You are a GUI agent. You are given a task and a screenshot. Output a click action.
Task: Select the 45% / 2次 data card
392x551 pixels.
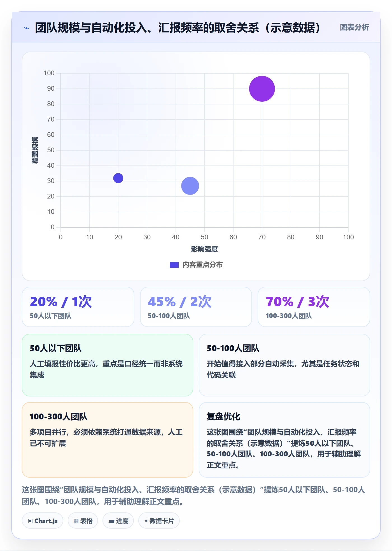click(196, 307)
